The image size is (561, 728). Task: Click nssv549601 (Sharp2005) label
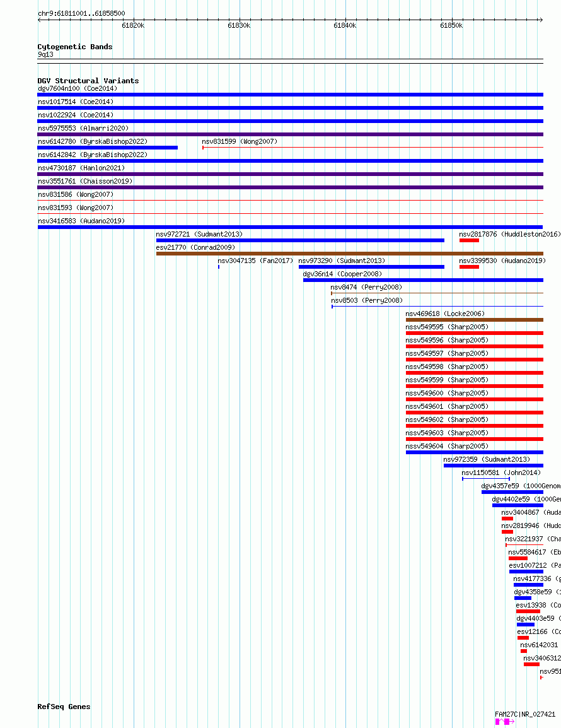tap(447, 406)
